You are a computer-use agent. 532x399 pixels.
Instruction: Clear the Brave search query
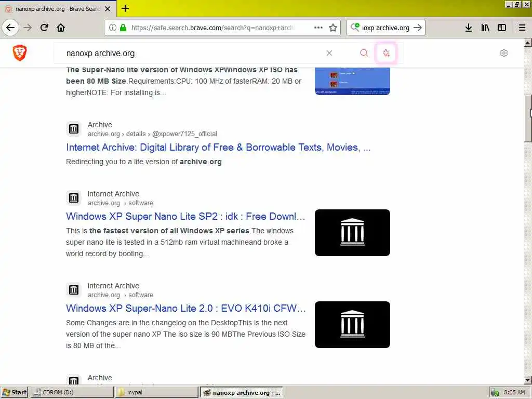click(329, 53)
